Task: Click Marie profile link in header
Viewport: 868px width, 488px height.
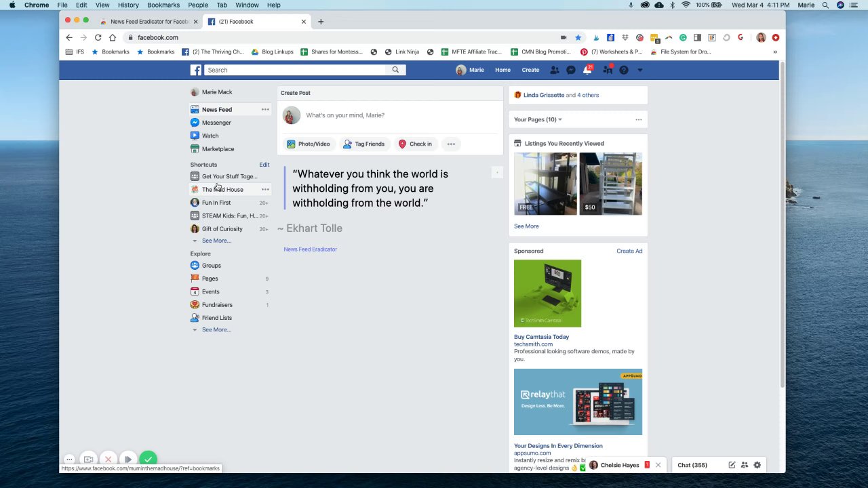Action: coord(470,70)
